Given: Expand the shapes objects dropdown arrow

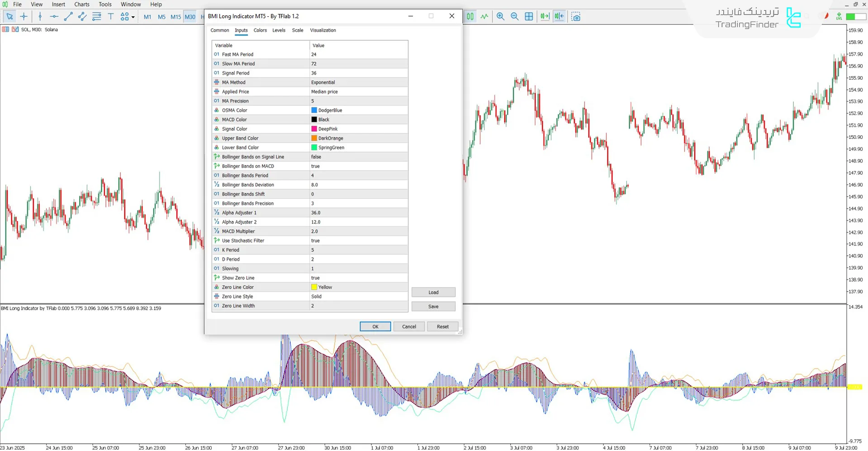Looking at the screenshot, I should click(x=133, y=17).
